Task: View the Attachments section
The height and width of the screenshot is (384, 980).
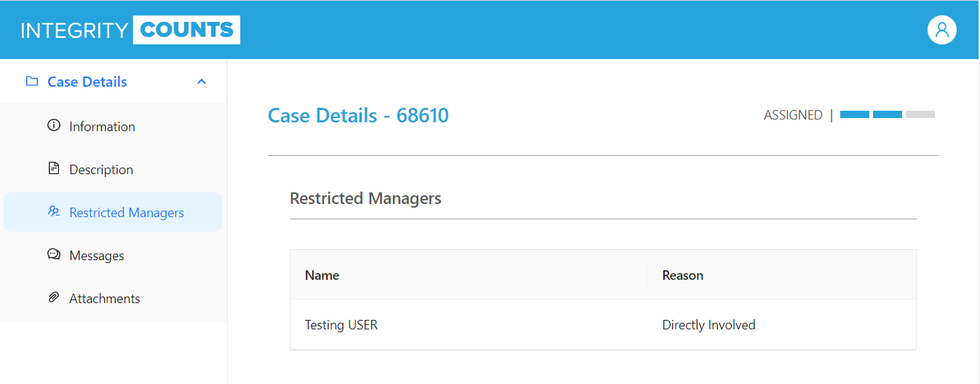Action: point(104,299)
